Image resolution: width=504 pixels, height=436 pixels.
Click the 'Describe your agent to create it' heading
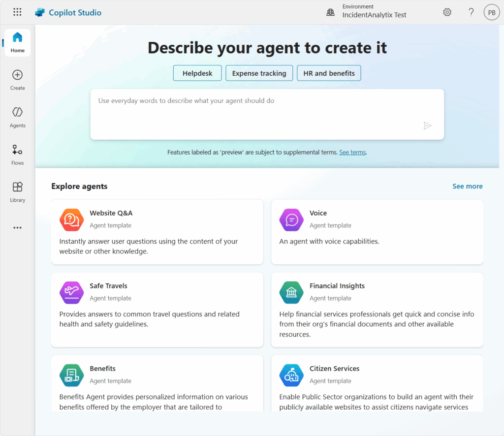[267, 48]
